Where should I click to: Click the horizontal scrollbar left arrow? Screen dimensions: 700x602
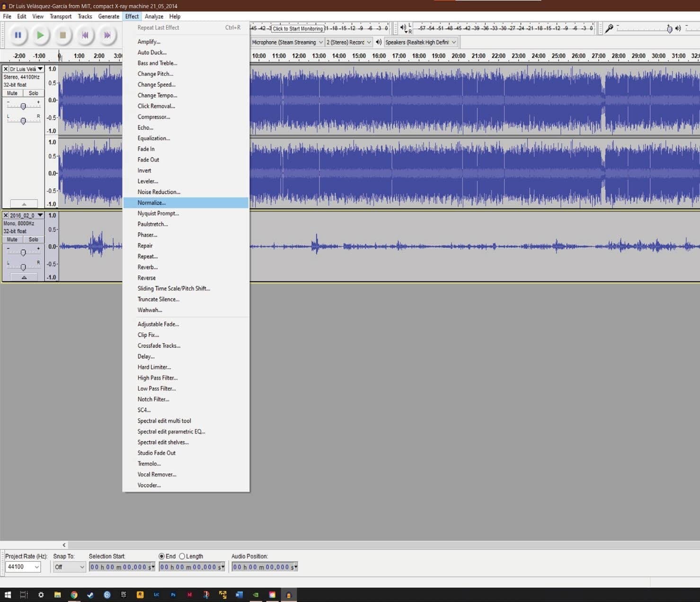pyautogui.click(x=64, y=545)
